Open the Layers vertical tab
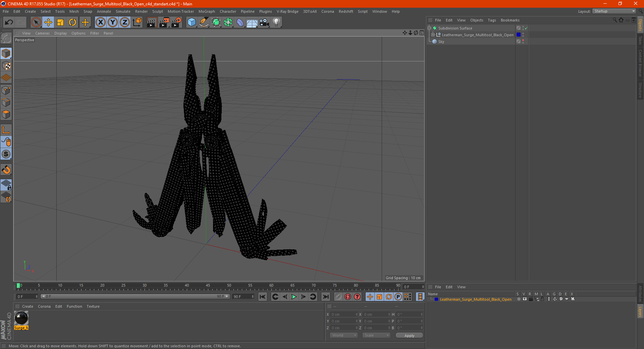644x349 pixels. pyautogui.click(x=640, y=311)
